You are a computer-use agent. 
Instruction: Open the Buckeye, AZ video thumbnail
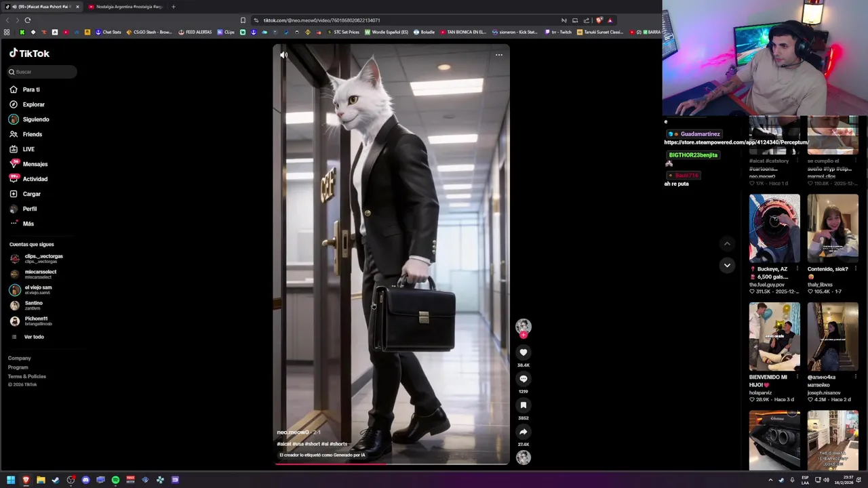coord(774,228)
